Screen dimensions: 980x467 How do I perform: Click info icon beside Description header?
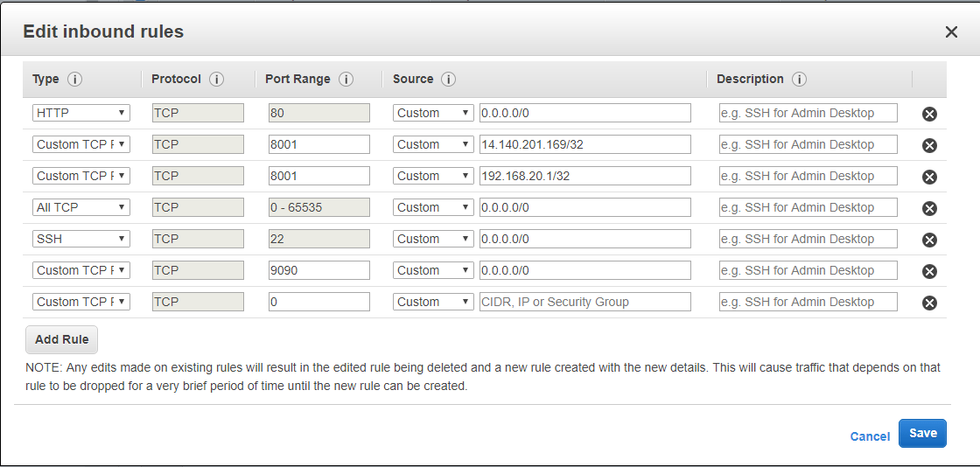coord(799,80)
